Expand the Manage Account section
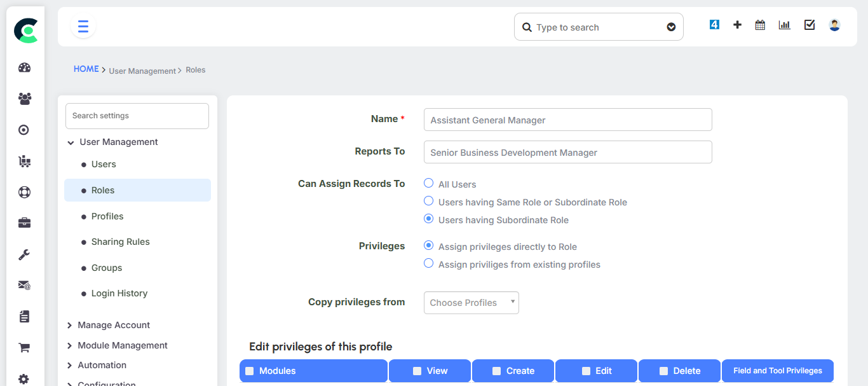 tap(113, 325)
